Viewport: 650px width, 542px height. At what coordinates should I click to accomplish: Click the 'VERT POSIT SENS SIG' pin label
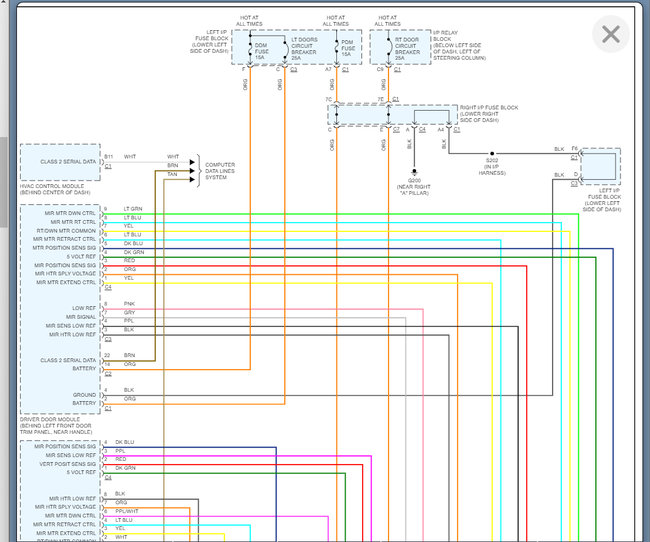point(68,464)
